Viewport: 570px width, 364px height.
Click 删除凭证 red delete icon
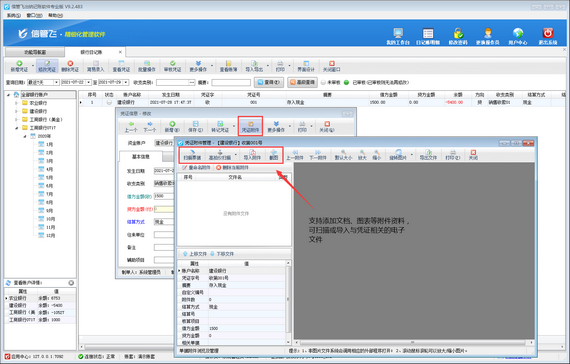coord(70,66)
